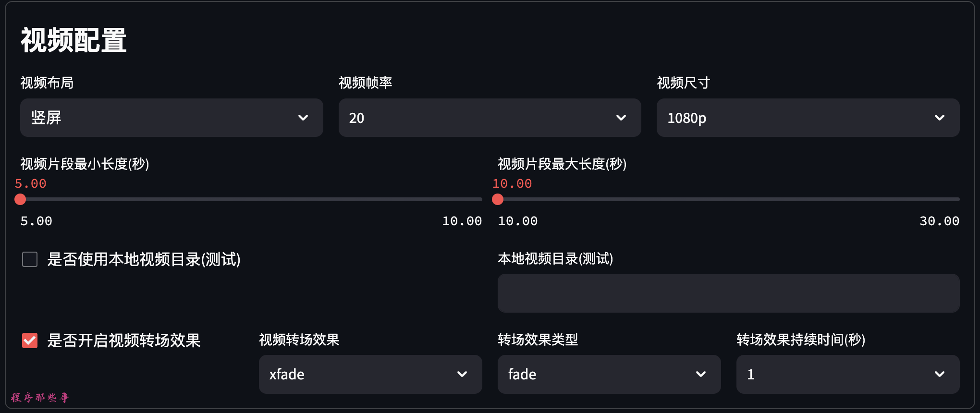Open the 视频布局 dropdown showing 竖屏

click(171, 118)
